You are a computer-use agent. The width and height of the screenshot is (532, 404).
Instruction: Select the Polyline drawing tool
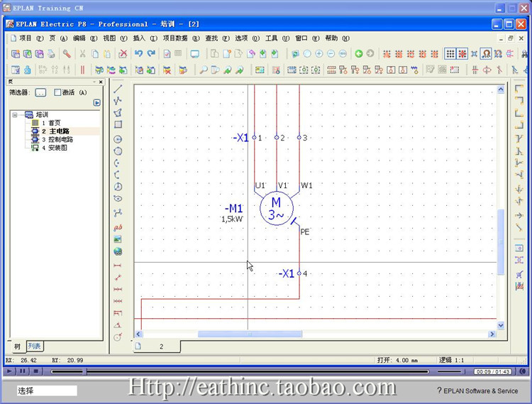coord(118,101)
